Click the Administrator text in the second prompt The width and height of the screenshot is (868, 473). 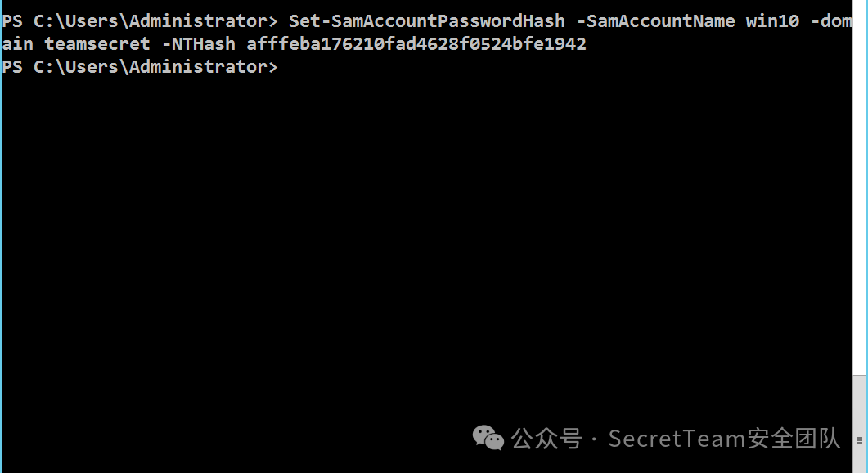[x=198, y=67]
